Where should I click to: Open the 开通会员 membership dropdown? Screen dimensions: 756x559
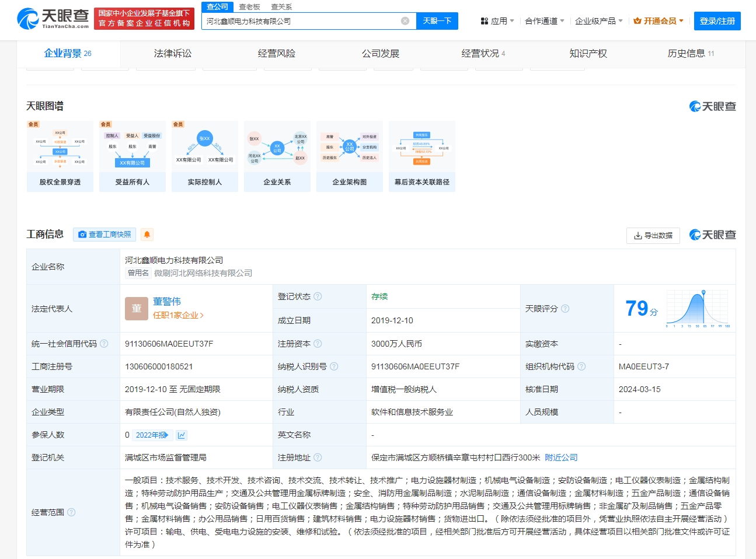click(x=659, y=21)
